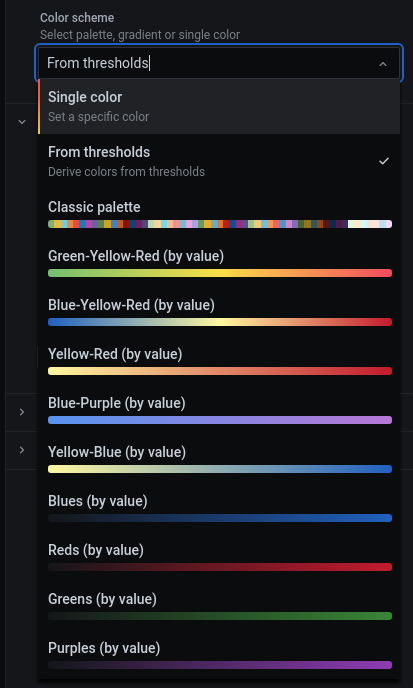Pick the Classic palette scheme

pyautogui.click(x=219, y=214)
